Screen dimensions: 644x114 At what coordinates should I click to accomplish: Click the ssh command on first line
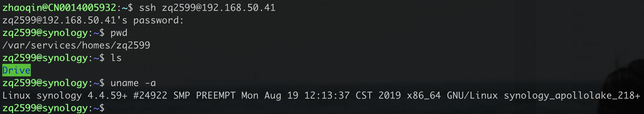point(207,8)
